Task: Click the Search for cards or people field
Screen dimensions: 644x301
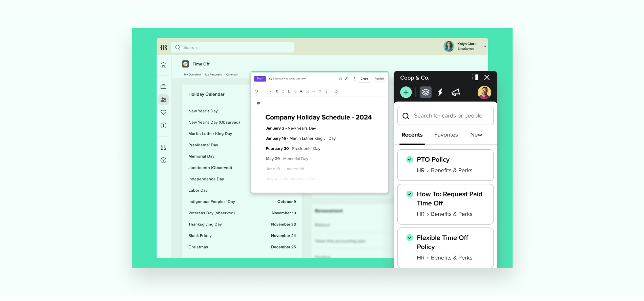Action: pyautogui.click(x=445, y=116)
